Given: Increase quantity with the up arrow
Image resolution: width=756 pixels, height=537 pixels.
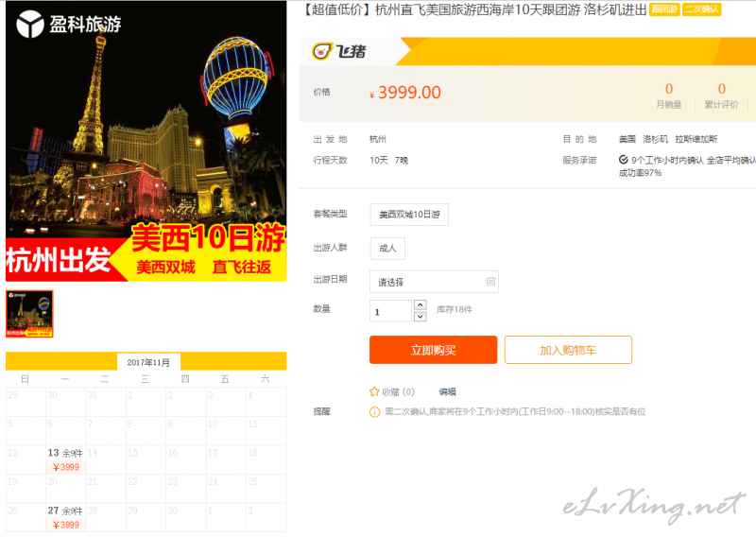Looking at the screenshot, I should [420, 305].
